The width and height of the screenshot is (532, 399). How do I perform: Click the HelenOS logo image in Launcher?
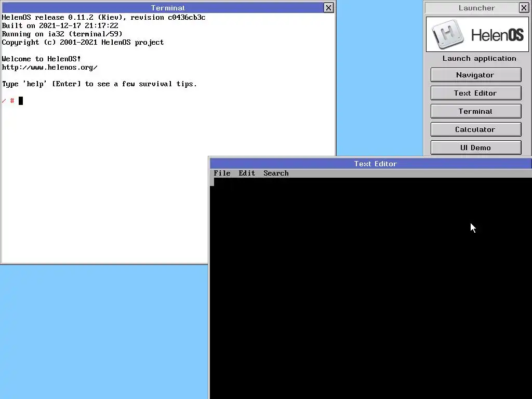pyautogui.click(x=477, y=34)
